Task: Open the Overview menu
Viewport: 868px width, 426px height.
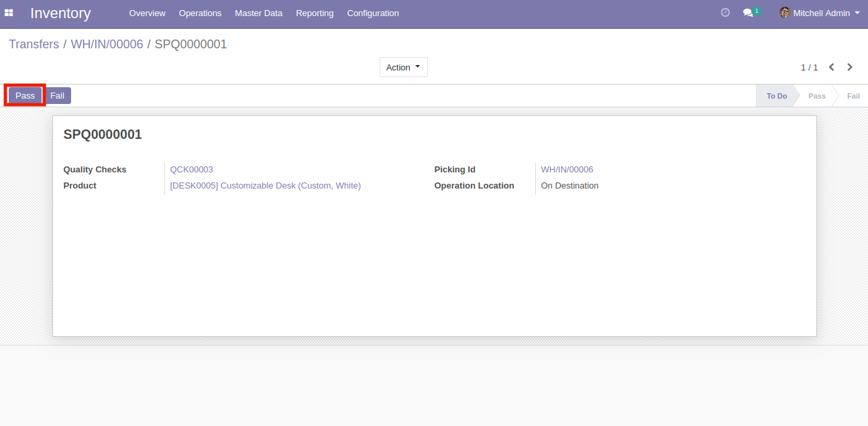Action: [x=147, y=13]
